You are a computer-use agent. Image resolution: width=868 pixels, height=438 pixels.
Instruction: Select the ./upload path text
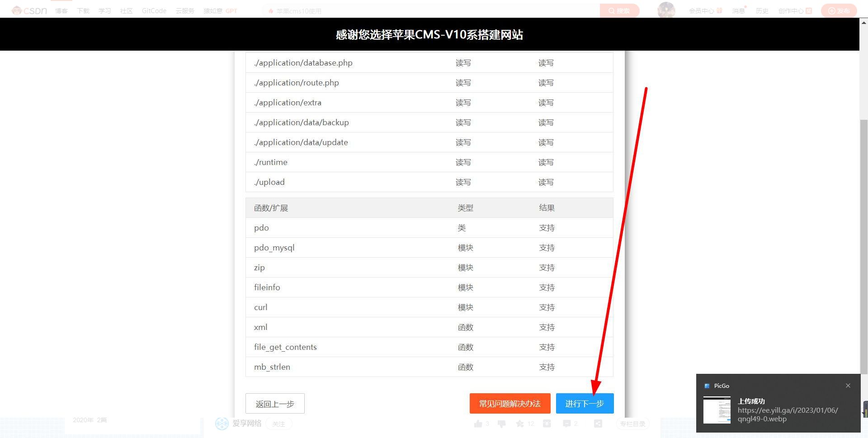269,182
